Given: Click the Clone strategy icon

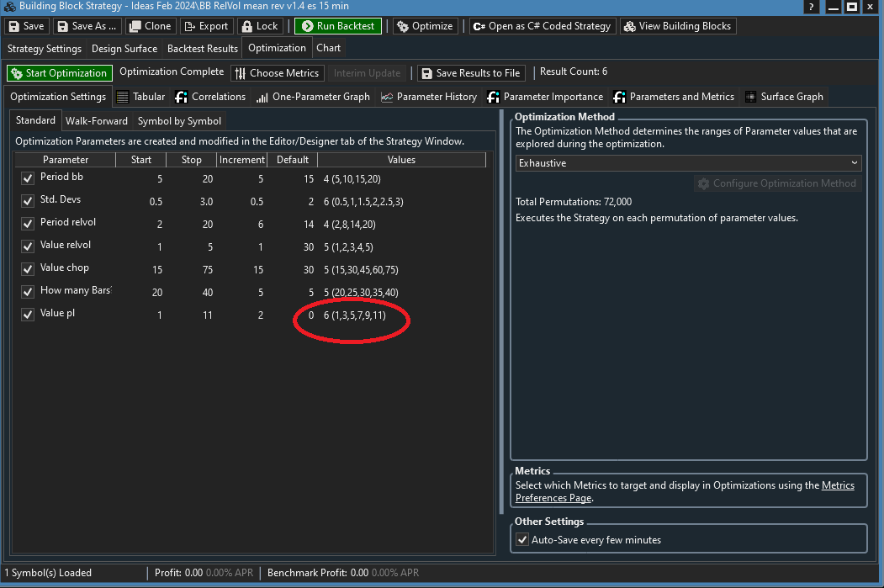Looking at the screenshot, I should [134, 26].
